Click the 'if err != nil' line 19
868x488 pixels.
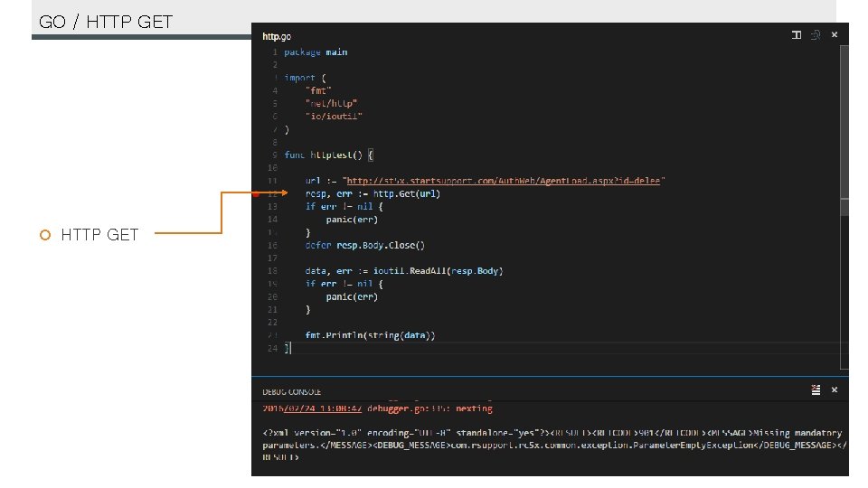coord(344,284)
